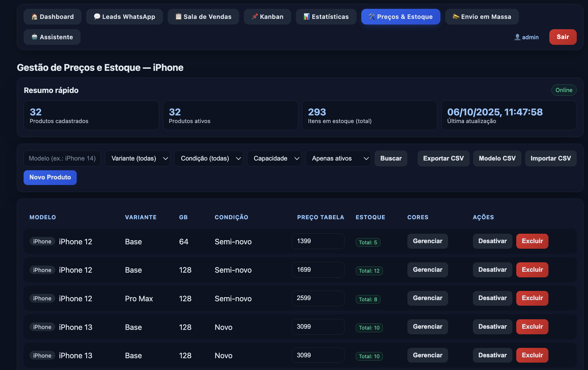Open the Assistente robot tab

pyautogui.click(x=52, y=37)
